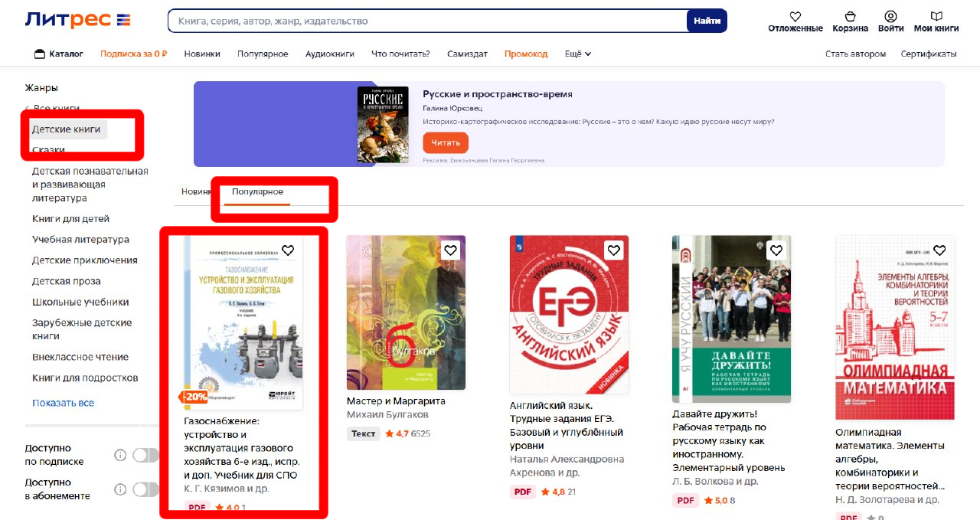Image resolution: width=980 pixels, height=520 pixels.
Task: Open Сертификаты link
Action: (x=929, y=54)
